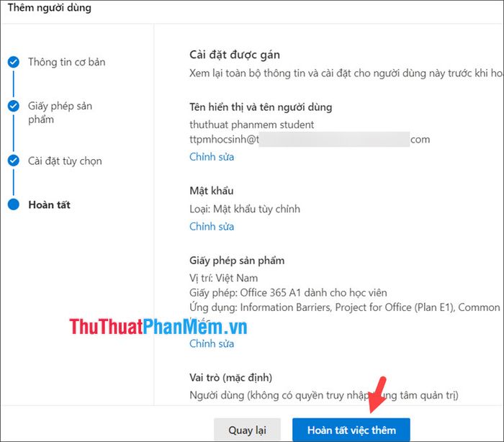Click the Vai trò (mặc định) heading

[x=231, y=377]
